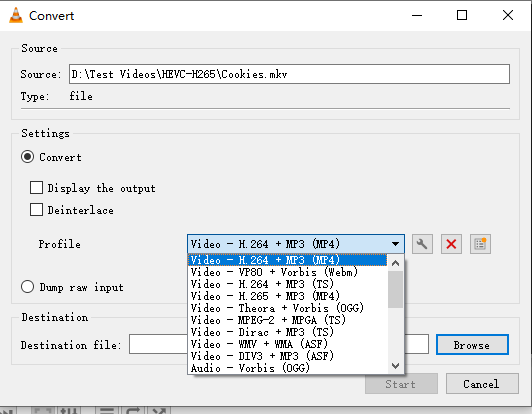Collapse the Profile dropdown arrow
This screenshot has width=532, height=414.
coord(395,244)
